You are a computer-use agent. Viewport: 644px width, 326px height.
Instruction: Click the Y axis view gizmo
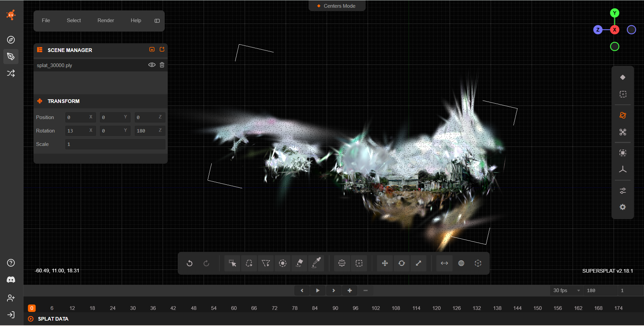[614, 13]
